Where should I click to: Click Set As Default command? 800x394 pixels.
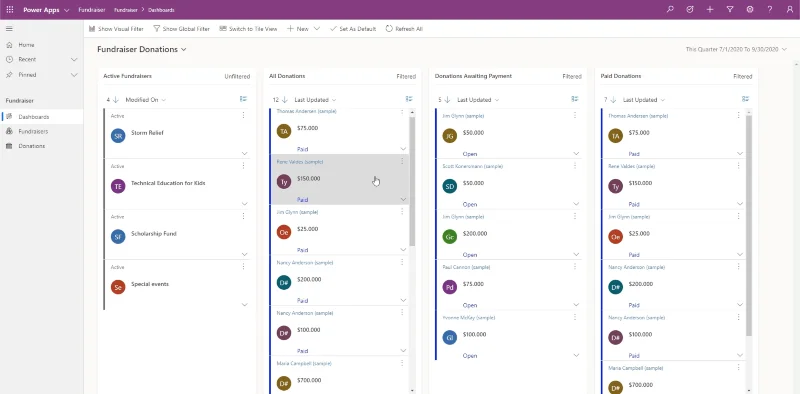353,29
